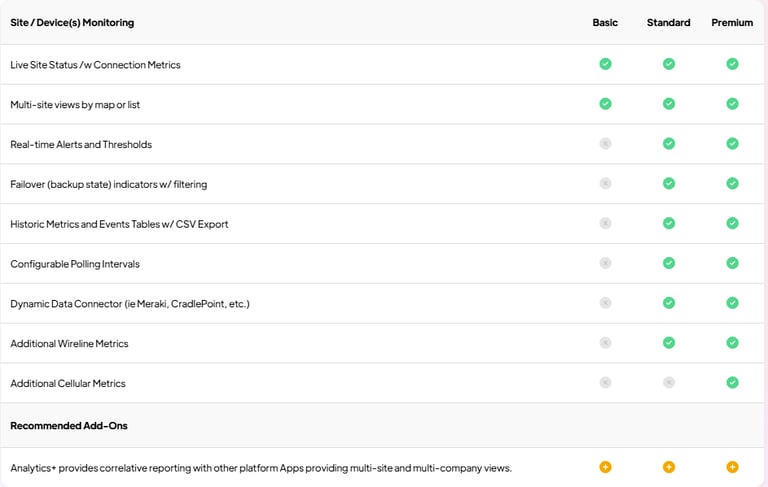768x487 pixels.
Task: Click Basic orange plus for Analytics+ add-on
Action: (x=605, y=467)
